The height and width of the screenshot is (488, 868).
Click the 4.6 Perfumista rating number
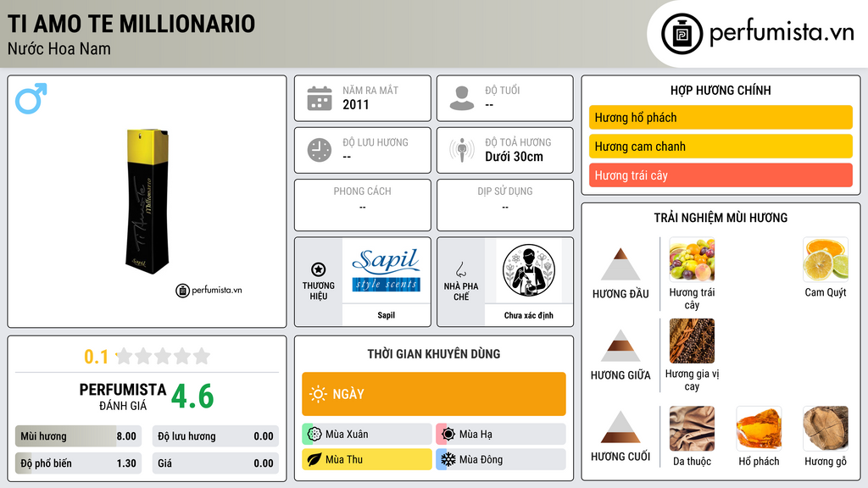pos(192,396)
